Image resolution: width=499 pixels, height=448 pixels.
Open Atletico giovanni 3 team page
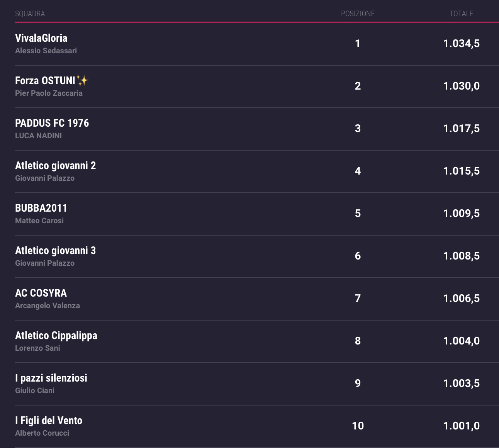coord(55,251)
